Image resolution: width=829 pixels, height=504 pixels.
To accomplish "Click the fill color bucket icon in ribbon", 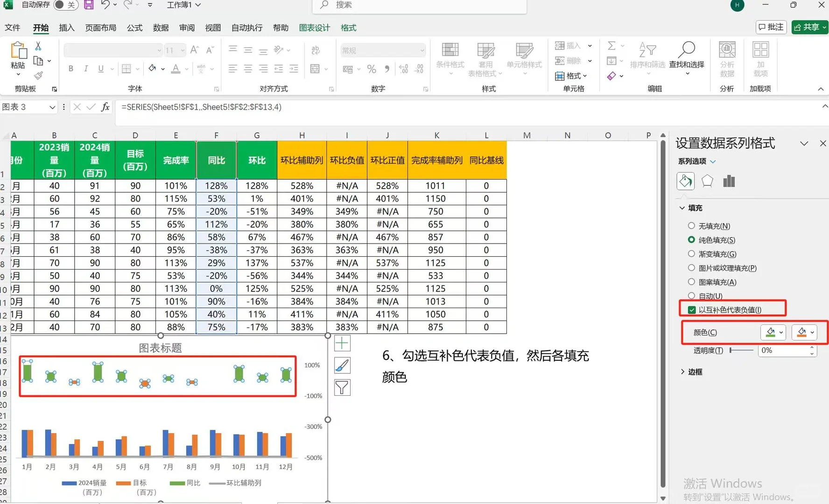I will tap(152, 69).
